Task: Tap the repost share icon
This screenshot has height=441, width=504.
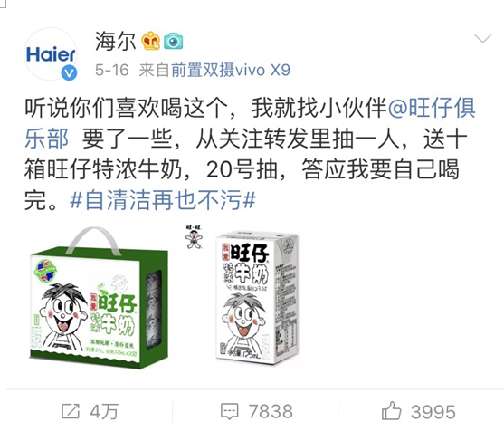Action: (71, 411)
